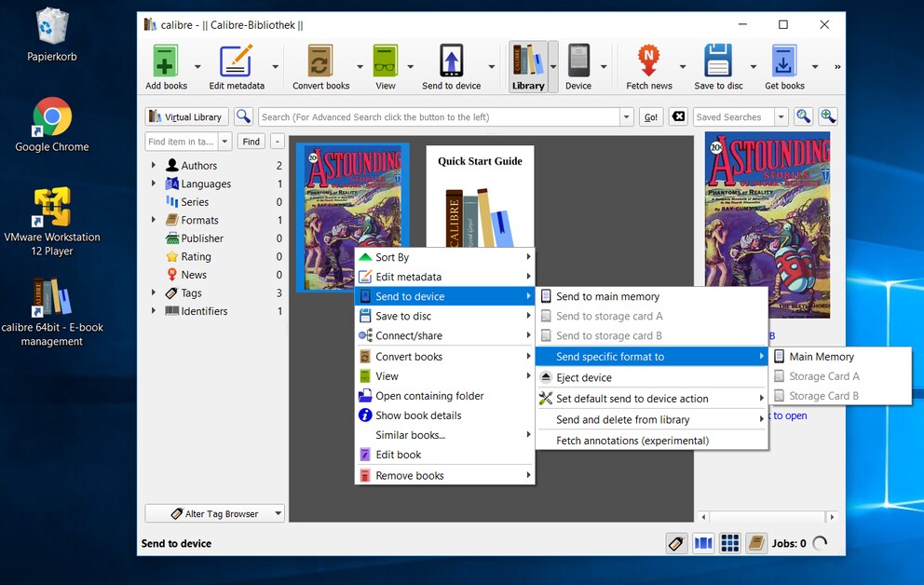Expand the Tags node in the tag browser

pos(154,292)
